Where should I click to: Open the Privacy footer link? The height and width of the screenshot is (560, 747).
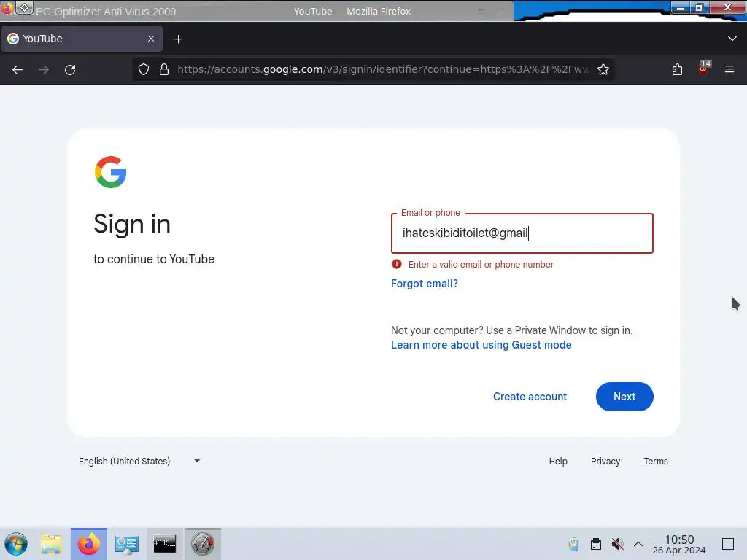coord(605,461)
